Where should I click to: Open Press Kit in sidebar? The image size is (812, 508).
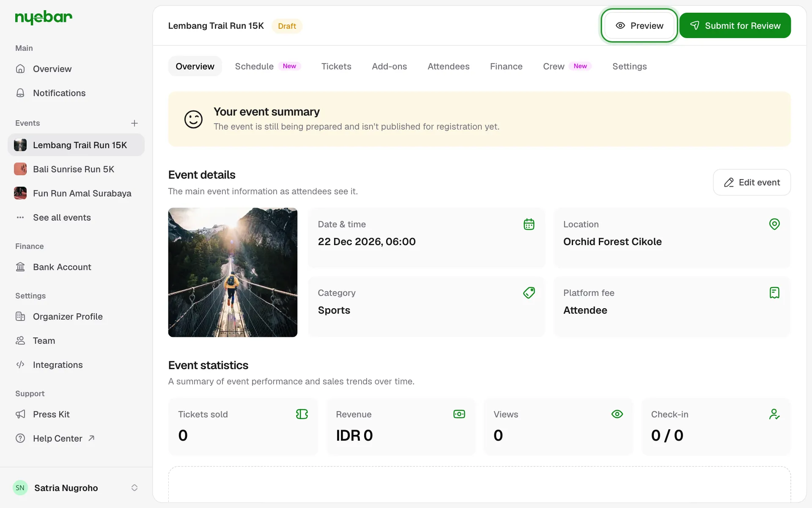[x=76, y=414]
